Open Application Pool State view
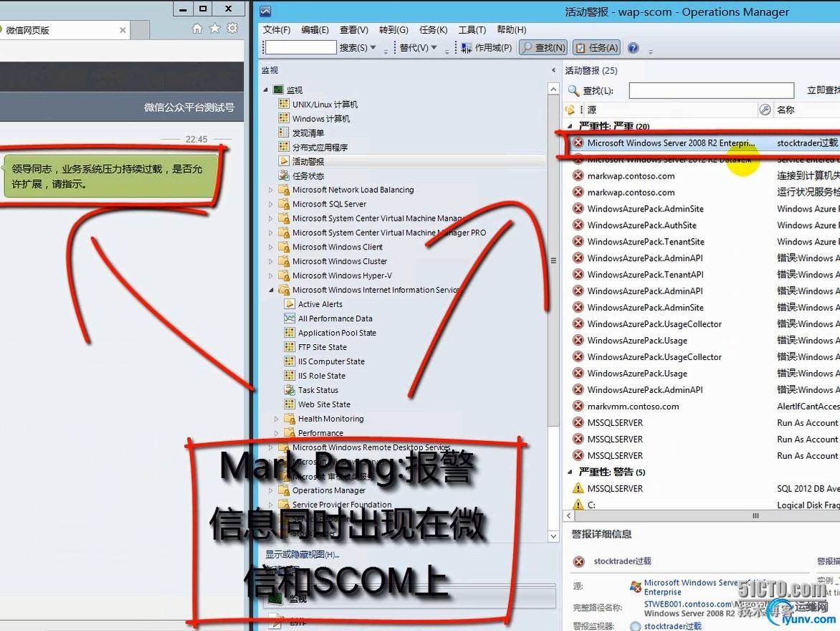This screenshot has width=840, height=631. 337,333
